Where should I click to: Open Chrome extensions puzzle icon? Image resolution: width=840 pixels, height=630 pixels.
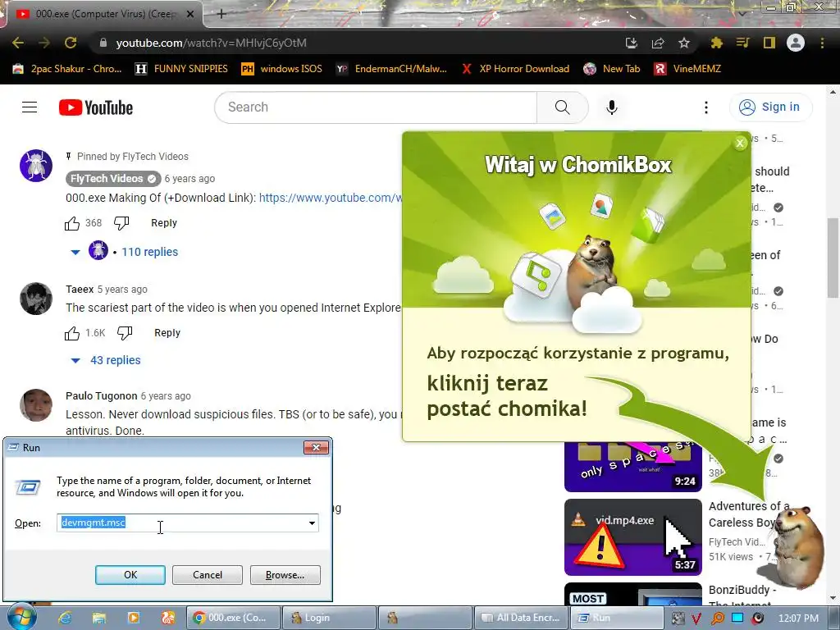[x=717, y=43]
